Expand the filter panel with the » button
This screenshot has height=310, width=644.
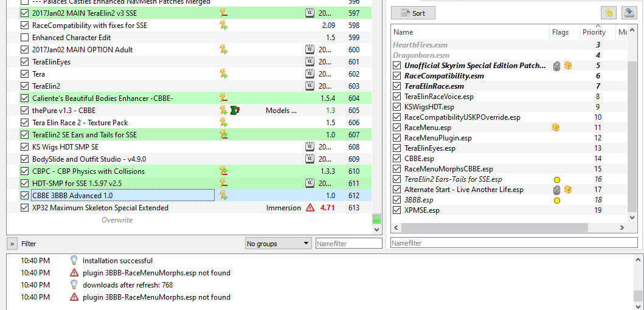[12, 244]
